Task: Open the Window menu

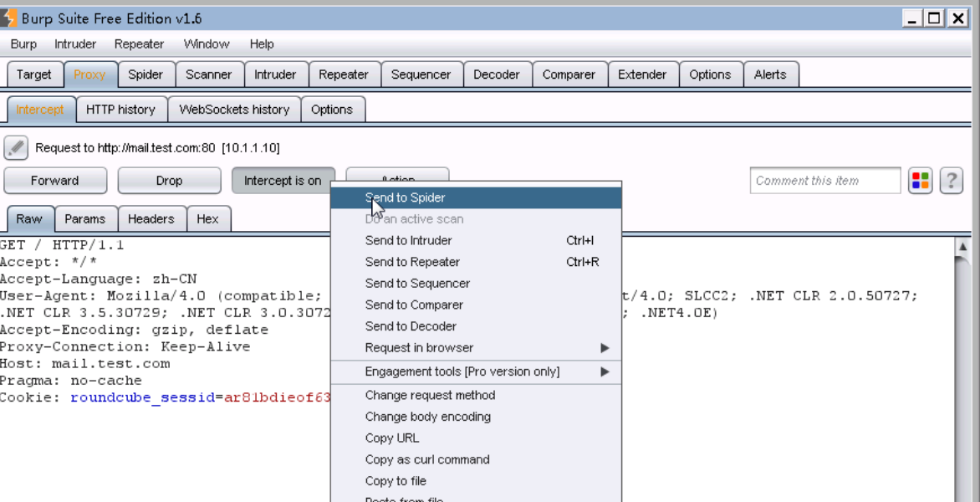Action: pos(207,44)
